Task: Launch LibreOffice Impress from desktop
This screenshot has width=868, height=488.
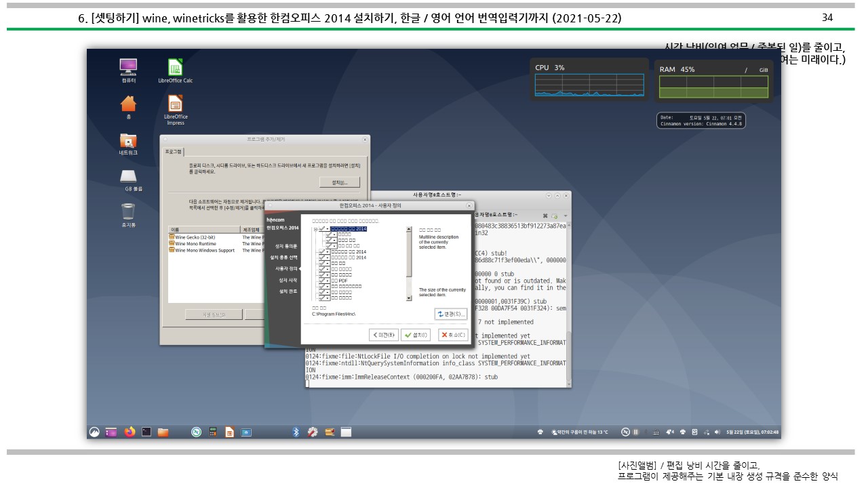Action: click(x=175, y=110)
